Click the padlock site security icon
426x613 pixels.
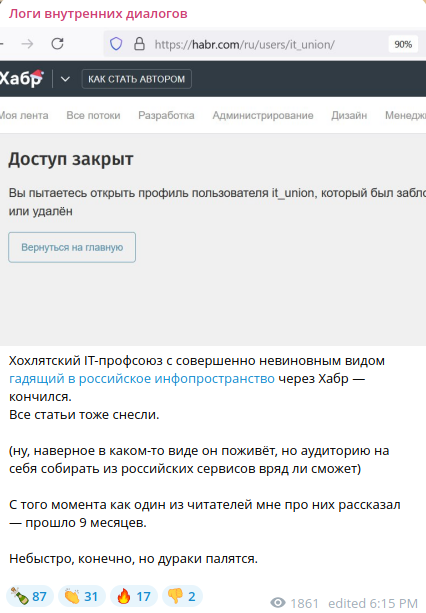139,44
